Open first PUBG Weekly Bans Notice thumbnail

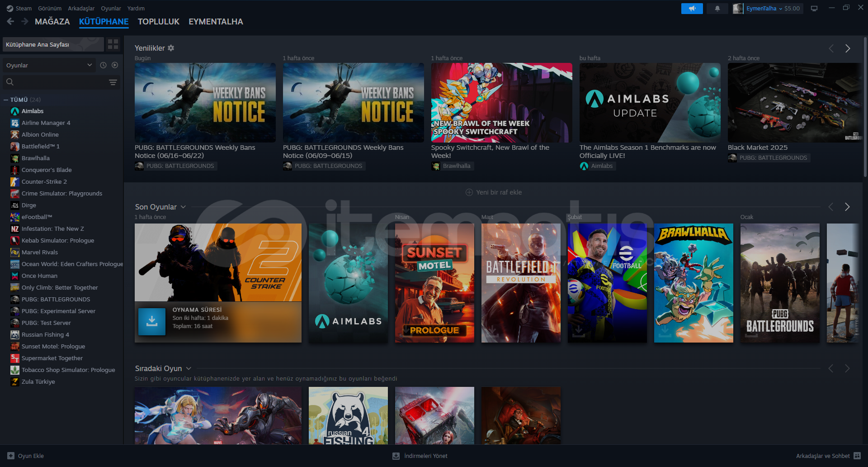205,103
